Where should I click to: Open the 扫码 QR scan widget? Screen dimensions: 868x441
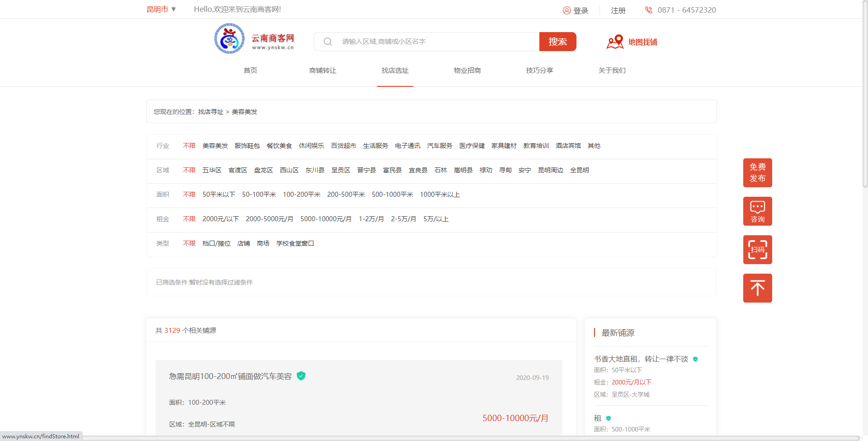pos(757,250)
